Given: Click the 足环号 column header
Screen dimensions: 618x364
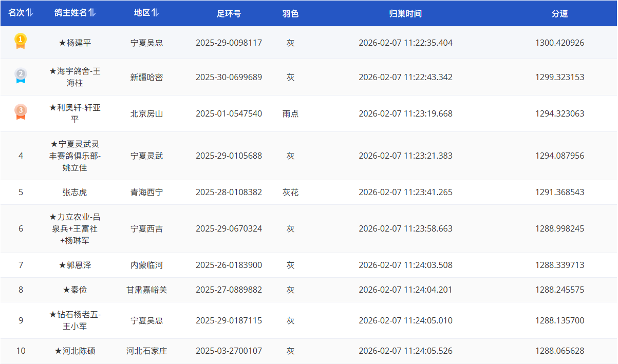Looking at the screenshot, I should pos(229,13).
